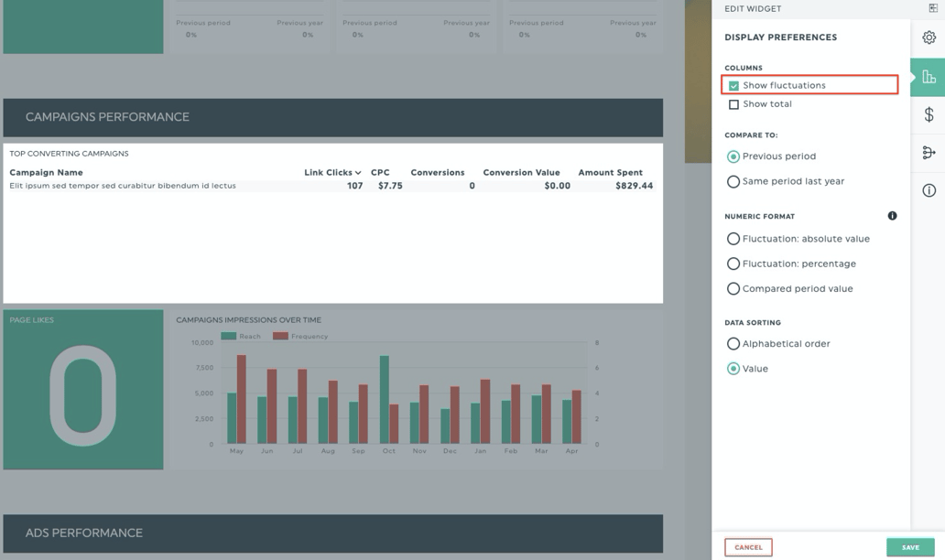Click the panel dock icon beside Edit Widget
This screenshot has width=945, height=560.
tap(933, 8)
